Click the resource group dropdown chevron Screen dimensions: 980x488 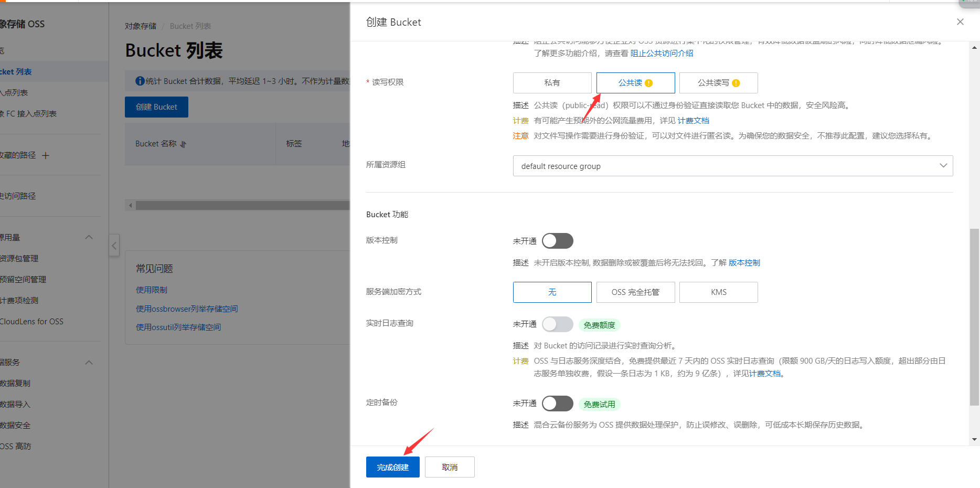[x=943, y=166]
